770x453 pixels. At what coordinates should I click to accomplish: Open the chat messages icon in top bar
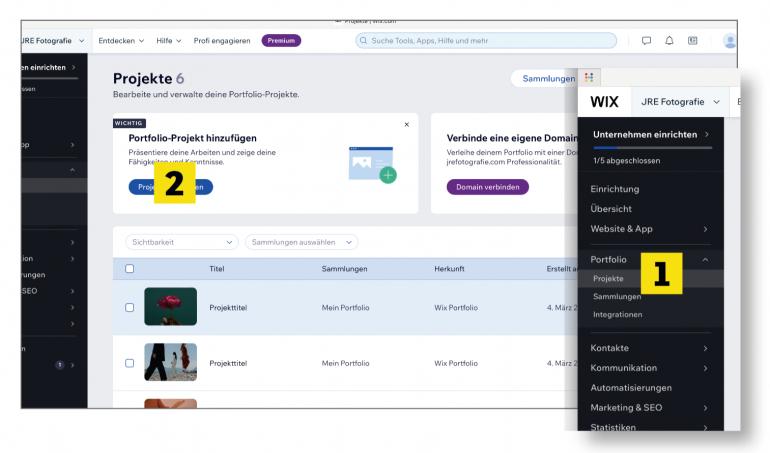646,41
